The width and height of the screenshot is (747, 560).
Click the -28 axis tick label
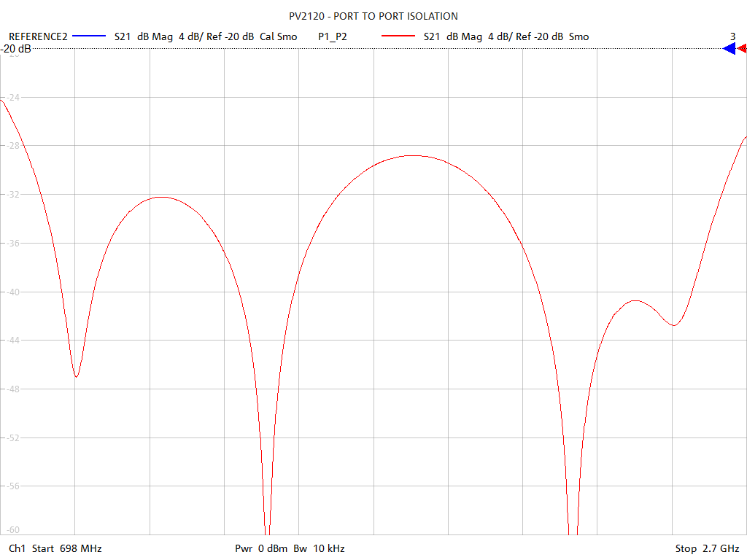pos(12,145)
